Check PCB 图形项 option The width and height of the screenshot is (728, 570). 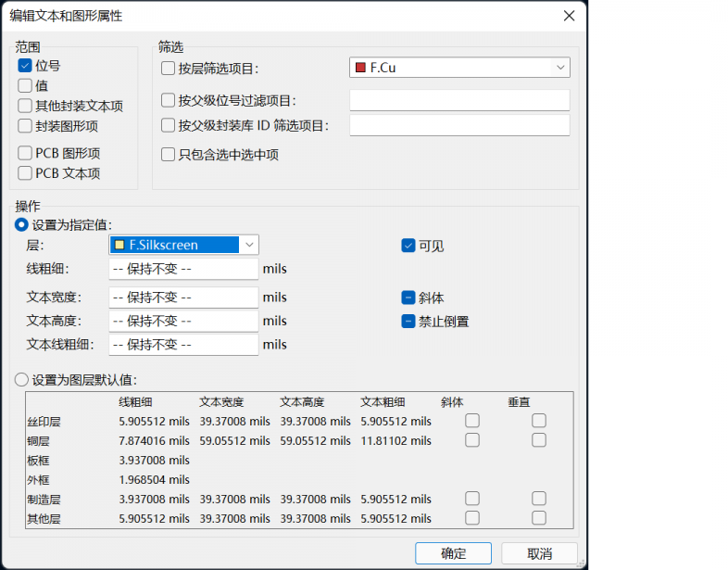[25, 153]
